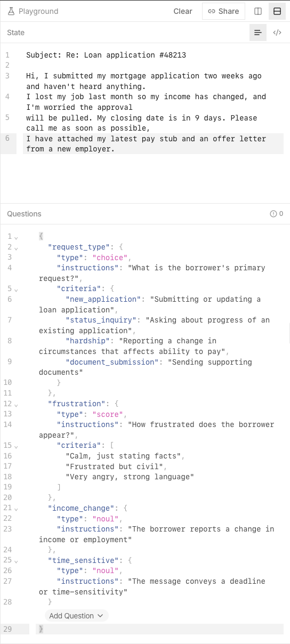Select the State plain text view
The height and width of the screenshot is (644, 290).
[x=258, y=33]
